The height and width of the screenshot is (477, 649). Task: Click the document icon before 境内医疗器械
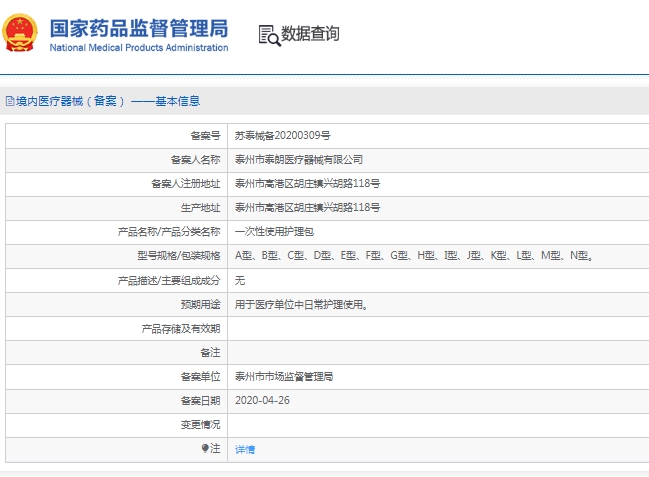point(10,101)
